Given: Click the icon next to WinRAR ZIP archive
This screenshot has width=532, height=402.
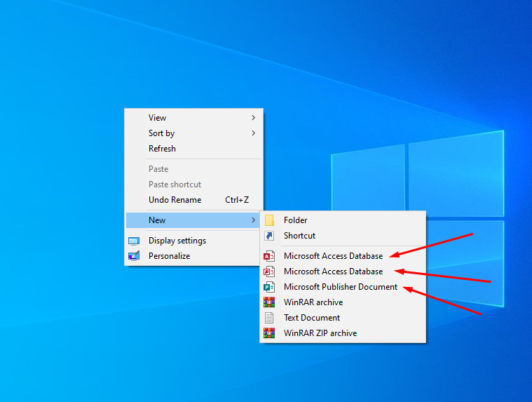Looking at the screenshot, I should coord(269,333).
